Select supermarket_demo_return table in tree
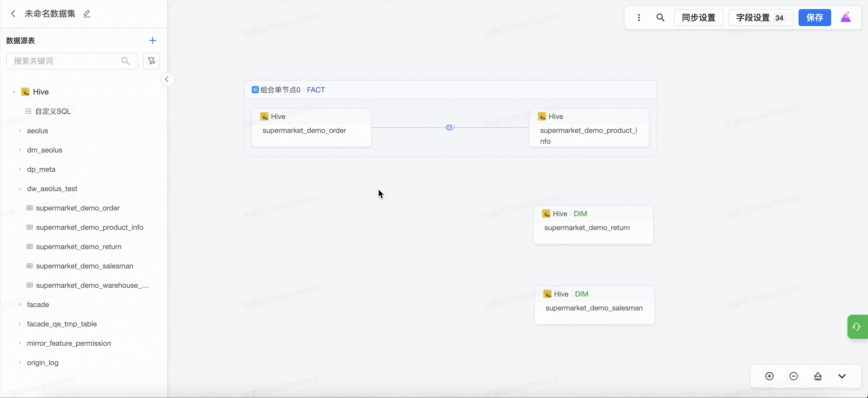This screenshot has width=868, height=398. point(78,247)
